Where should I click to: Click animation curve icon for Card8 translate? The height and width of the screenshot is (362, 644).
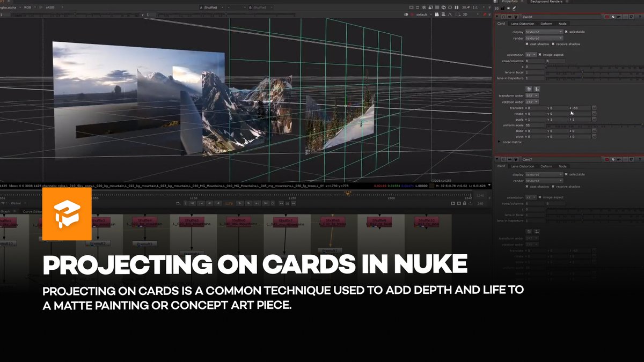pos(594,108)
